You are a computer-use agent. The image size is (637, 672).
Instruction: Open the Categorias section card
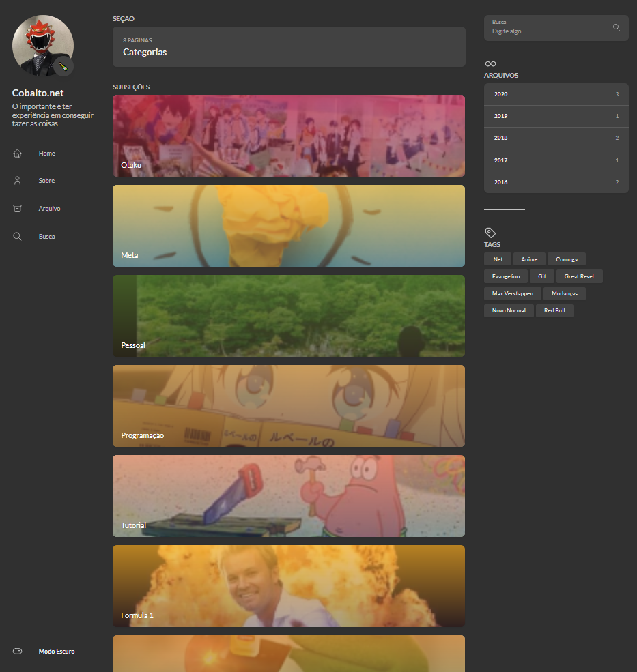click(x=288, y=46)
